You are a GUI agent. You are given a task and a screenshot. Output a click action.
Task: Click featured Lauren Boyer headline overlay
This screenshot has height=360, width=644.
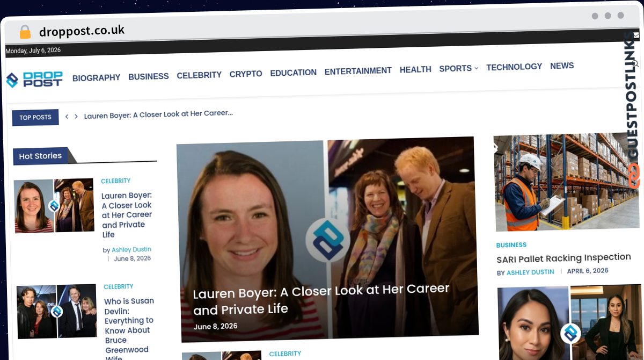click(321, 299)
